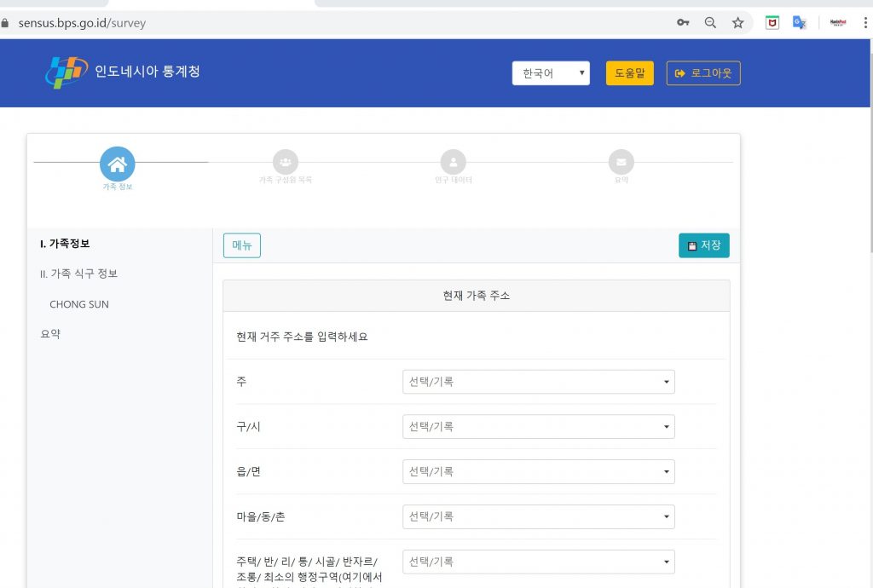The width and height of the screenshot is (873, 588).
Task: Expand the 주 province dropdown
Action: pyautogui.click(x=538, y=382)
